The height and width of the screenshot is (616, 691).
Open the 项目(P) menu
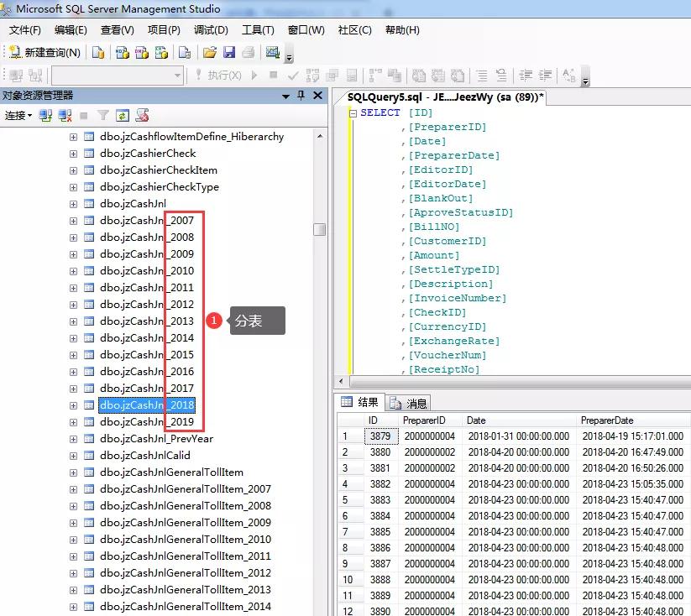pos(164,30)
